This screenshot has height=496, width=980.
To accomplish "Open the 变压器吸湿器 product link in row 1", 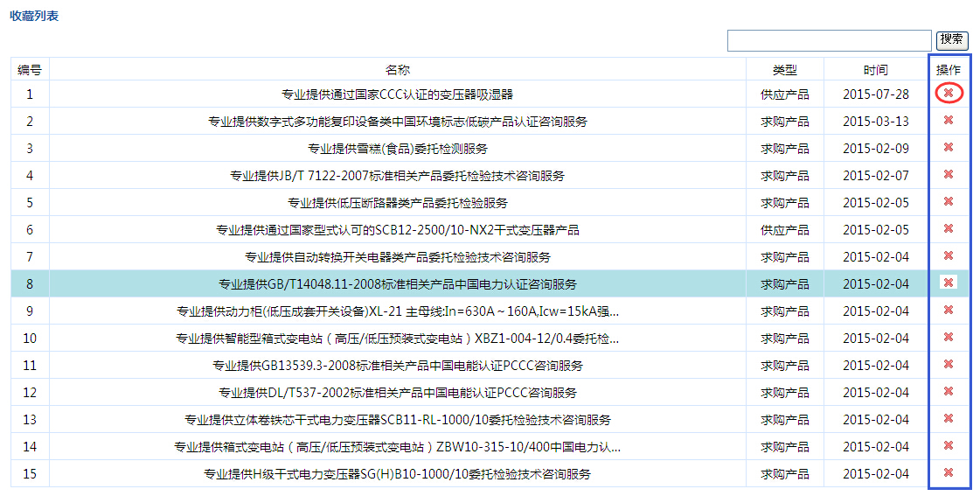I will coord(397,94).
